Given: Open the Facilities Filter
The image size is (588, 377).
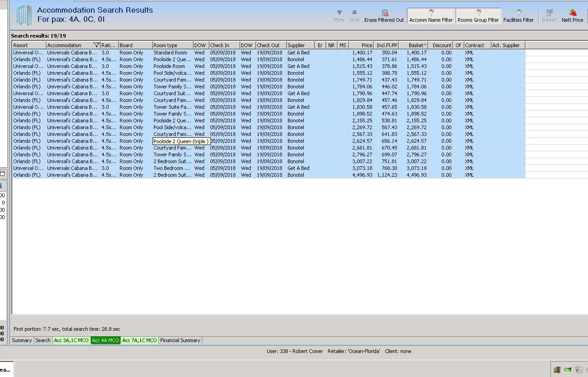Looking at the screenshot, I should [519, 16].
